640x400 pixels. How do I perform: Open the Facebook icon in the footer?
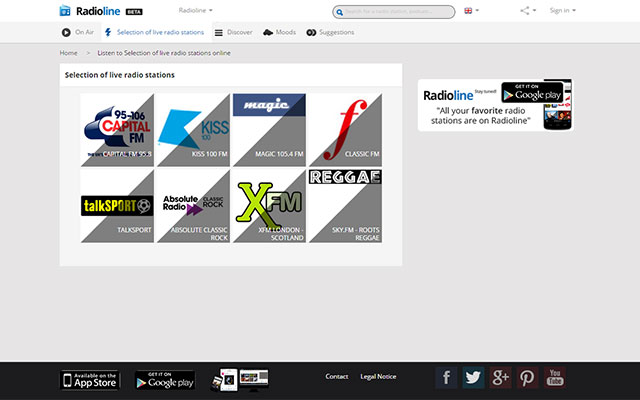coord(446,378)
